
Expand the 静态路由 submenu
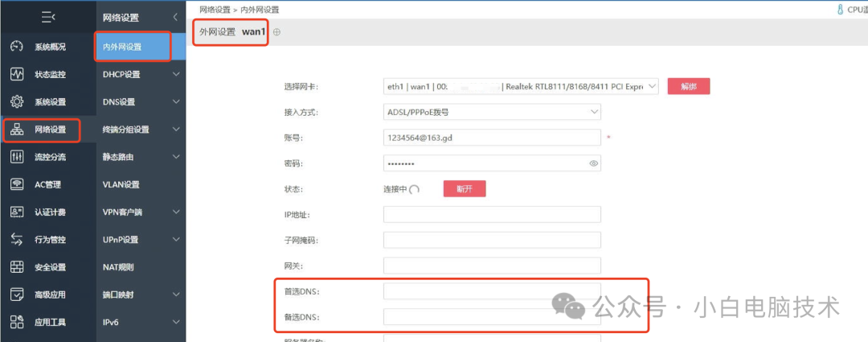(176, 157)
